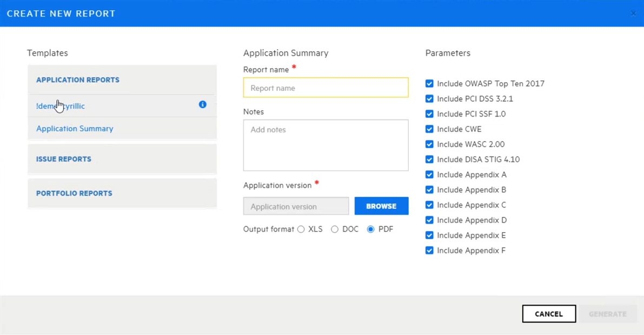The height and width of the screenshot is (335, 644).
Task: Close the Create New Report dialog
Action: click(633, 14)
